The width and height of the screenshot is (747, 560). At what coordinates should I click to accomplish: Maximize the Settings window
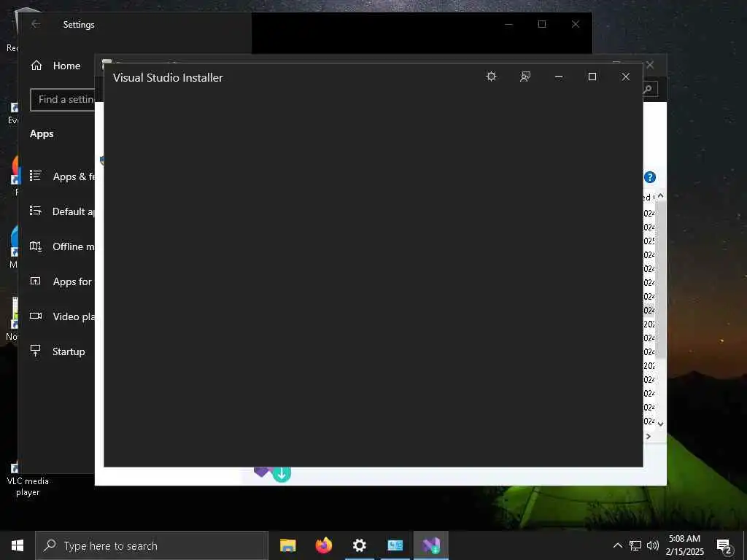[542, 24]
